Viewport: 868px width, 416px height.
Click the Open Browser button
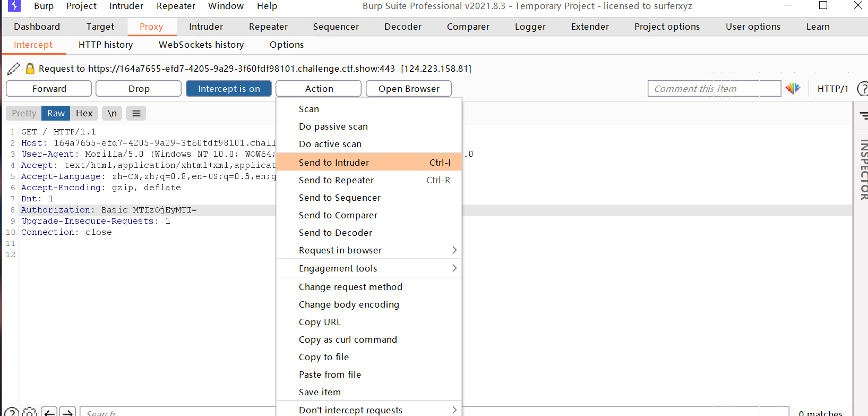pos(409,89)
